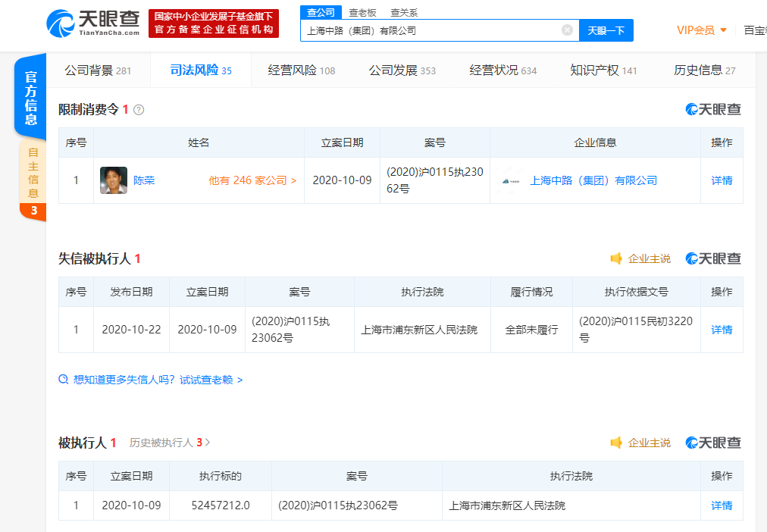767x532 pixels.
Task: Select the 被执行人 case number (2020)沪0115执23062号
Action: (338, 505)
